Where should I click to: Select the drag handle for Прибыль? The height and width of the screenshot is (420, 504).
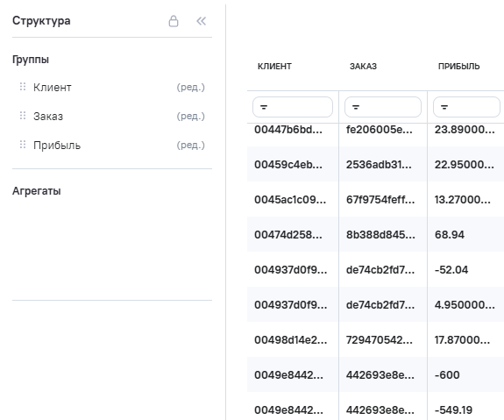point(23,145)
